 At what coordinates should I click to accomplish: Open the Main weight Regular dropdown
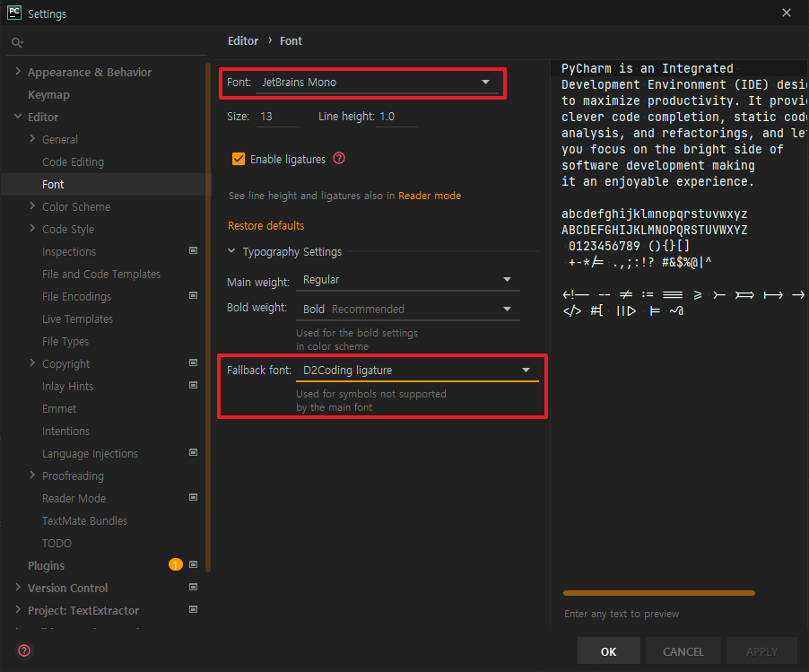(x=407, y=280)
